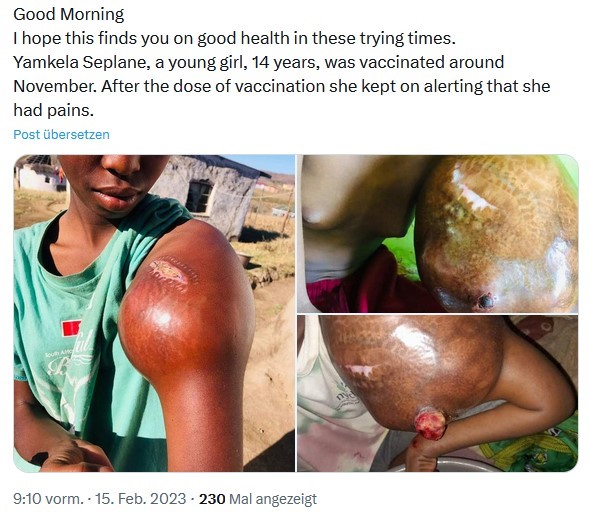
Task: Click the 'nyd' print on the white shirt
Action: (343, 397)
